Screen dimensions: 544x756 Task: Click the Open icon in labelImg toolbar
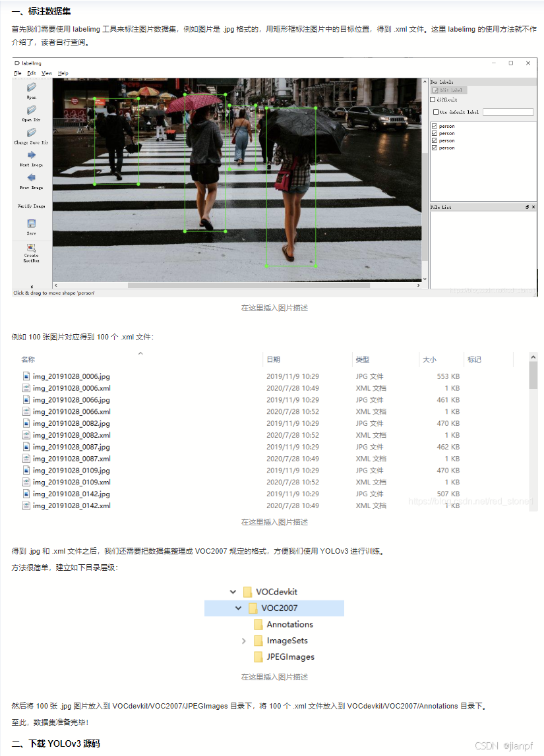pos(32,87)
